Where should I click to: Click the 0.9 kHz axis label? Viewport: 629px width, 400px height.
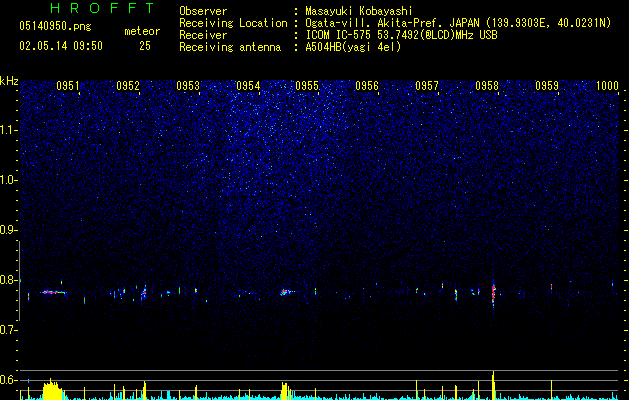coord(9,230)
